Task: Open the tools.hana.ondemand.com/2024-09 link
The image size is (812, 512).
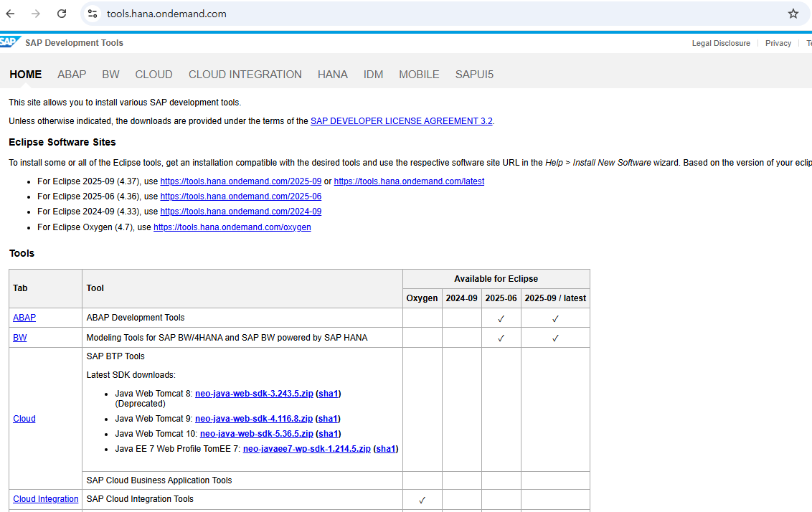Action: tap(241, 212)
